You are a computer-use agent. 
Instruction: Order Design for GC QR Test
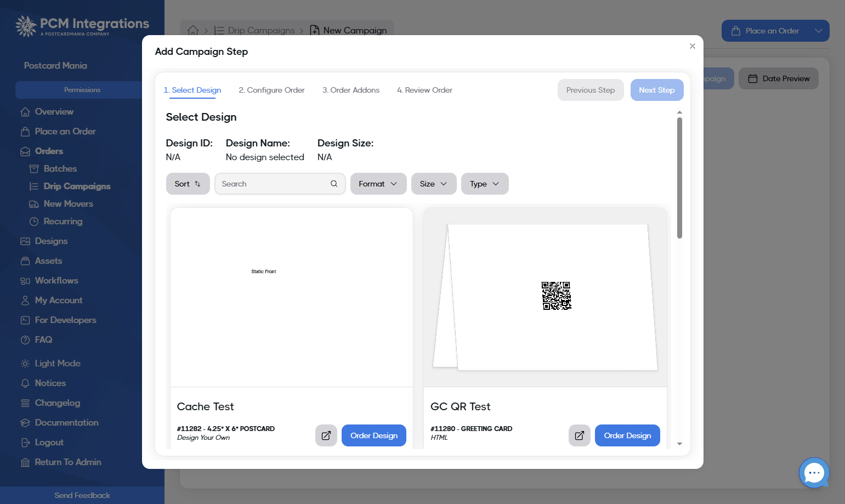click(x=627, y=435)
